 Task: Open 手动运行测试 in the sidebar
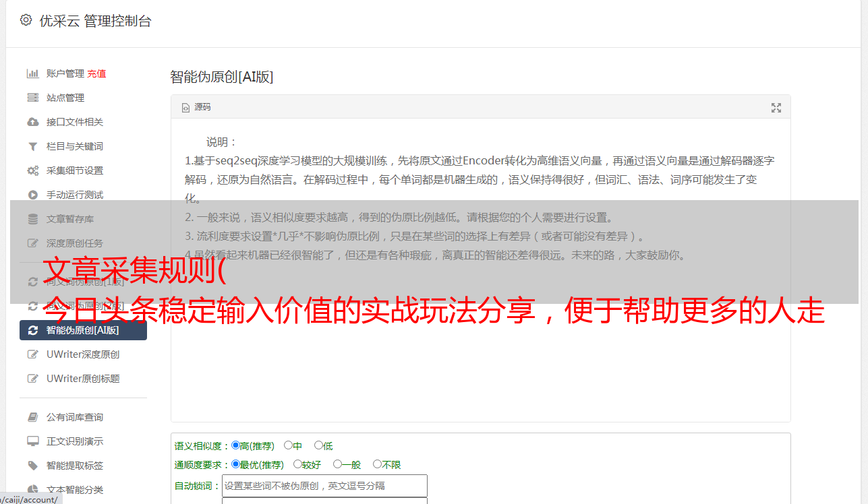coord(75,195)
